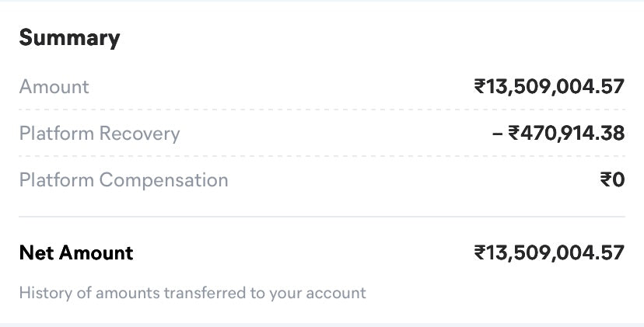Select the Amount row label
The width and height of the screenshot is (644, 327).
click(x=54, y=87)
